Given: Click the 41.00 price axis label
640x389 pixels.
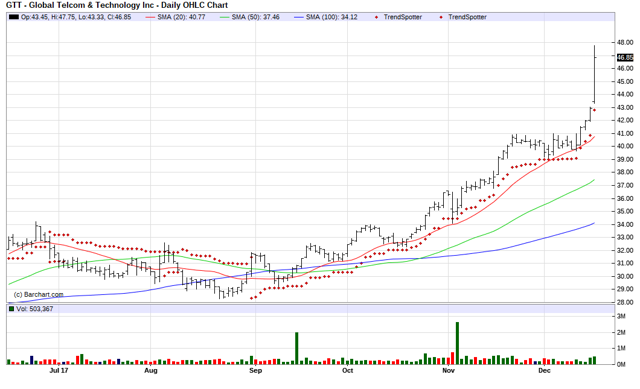Looking at the screenshot, I should 625,133.
